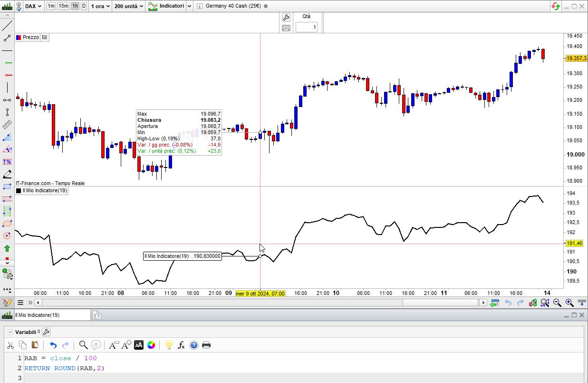Click the color wheel icon in editor toolbar
This screenshot has width=588, height=383.
[x=151, y=345]
